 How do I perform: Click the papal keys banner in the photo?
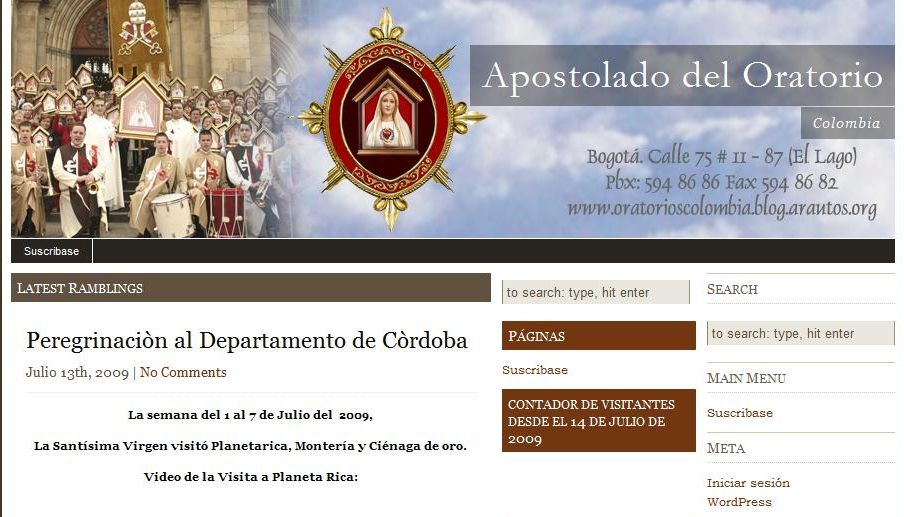138,36
